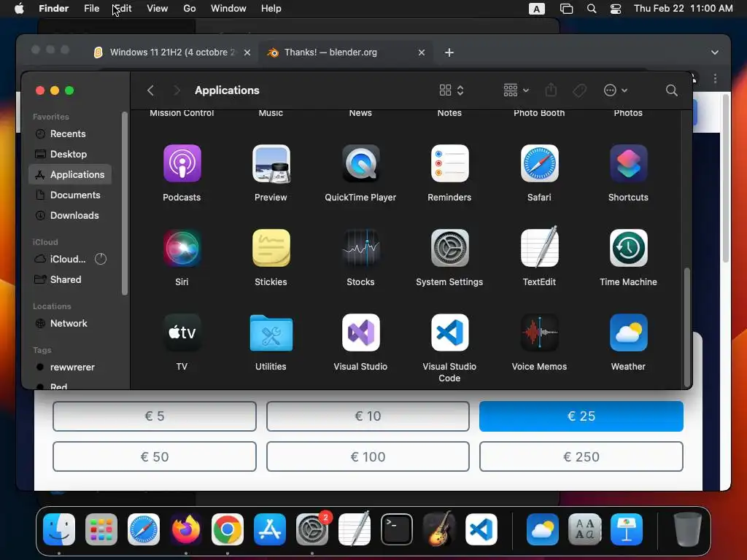This screenshot has width=747, height=560.
Task: Open Shared in the iCloud section
Action: point(70,279)
